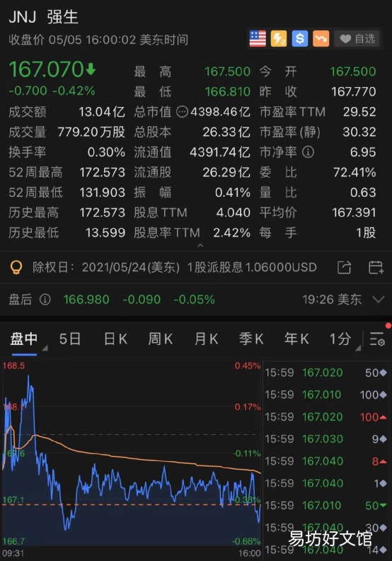Tap the orange short-selling trend icon

pos(321,39)
